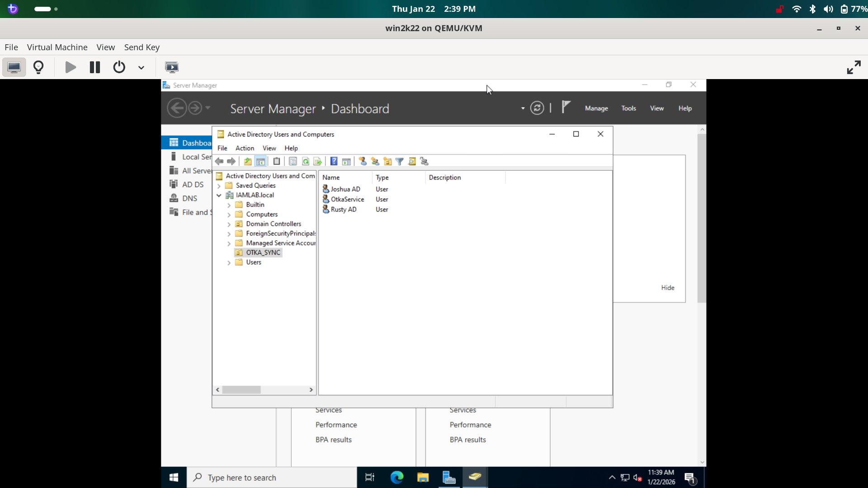Refresh the Active Directory view
The width and height of the screenshot is (868, 488).
306,161
